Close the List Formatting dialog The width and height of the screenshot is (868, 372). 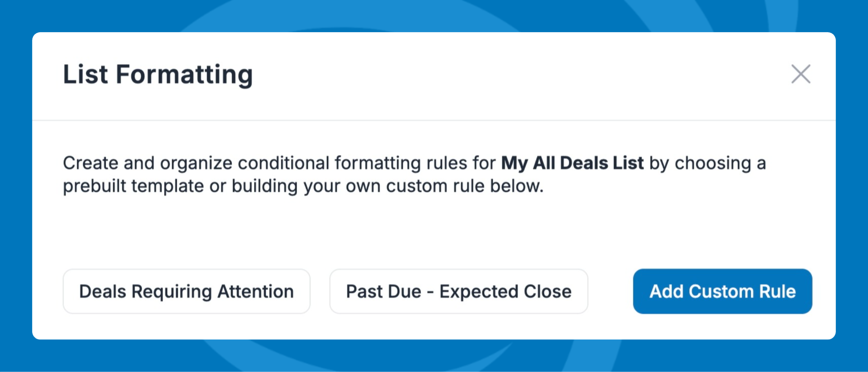801,74
